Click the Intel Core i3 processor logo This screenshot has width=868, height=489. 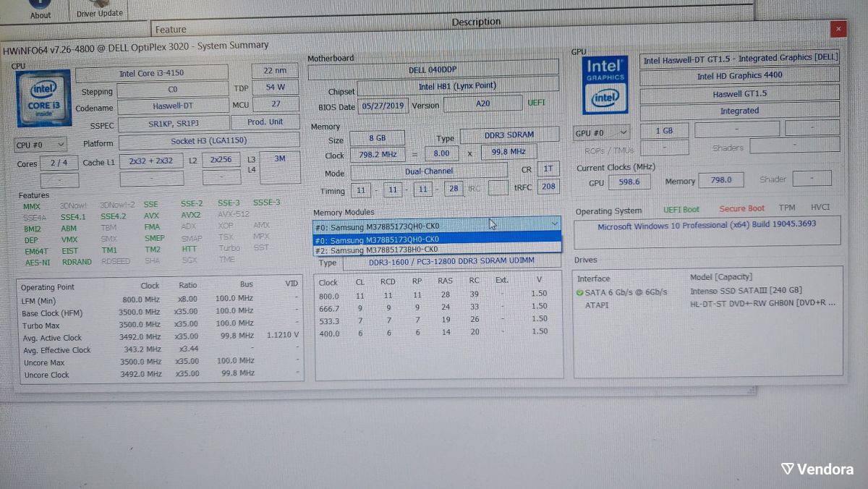(x=43, y=99)
